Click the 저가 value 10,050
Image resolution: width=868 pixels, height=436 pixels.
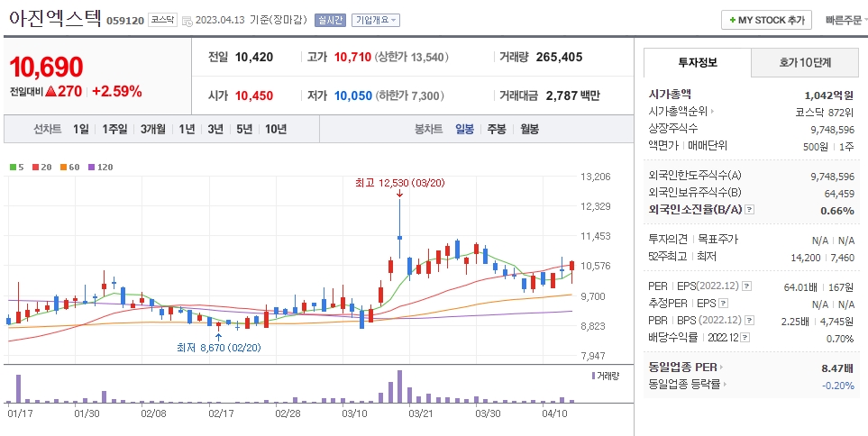click(x=353, y=95)
